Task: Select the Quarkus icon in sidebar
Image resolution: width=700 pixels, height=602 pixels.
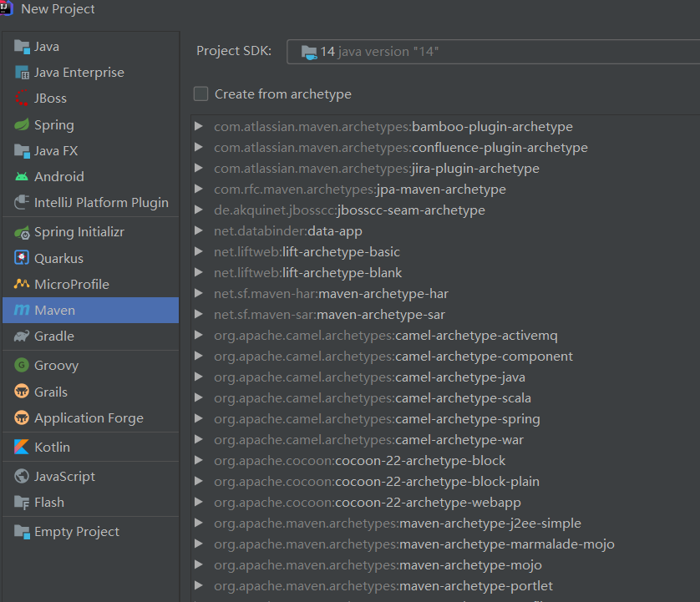Action: click(x=22, y=259)
